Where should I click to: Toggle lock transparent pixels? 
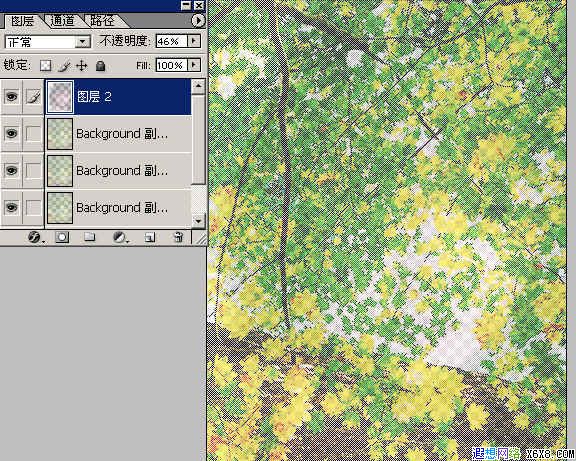pos(46,66)
